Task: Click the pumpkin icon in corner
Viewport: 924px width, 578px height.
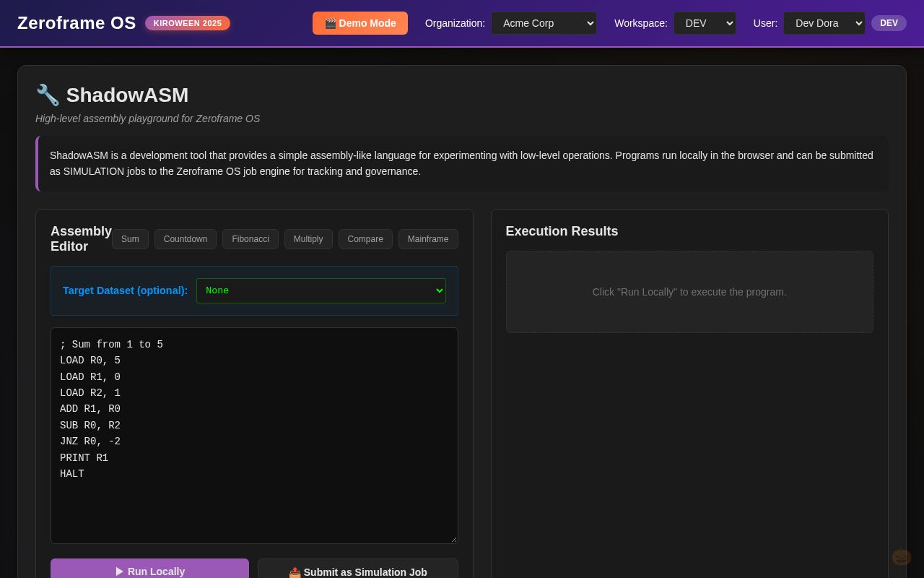Action: tap(901, 557)
